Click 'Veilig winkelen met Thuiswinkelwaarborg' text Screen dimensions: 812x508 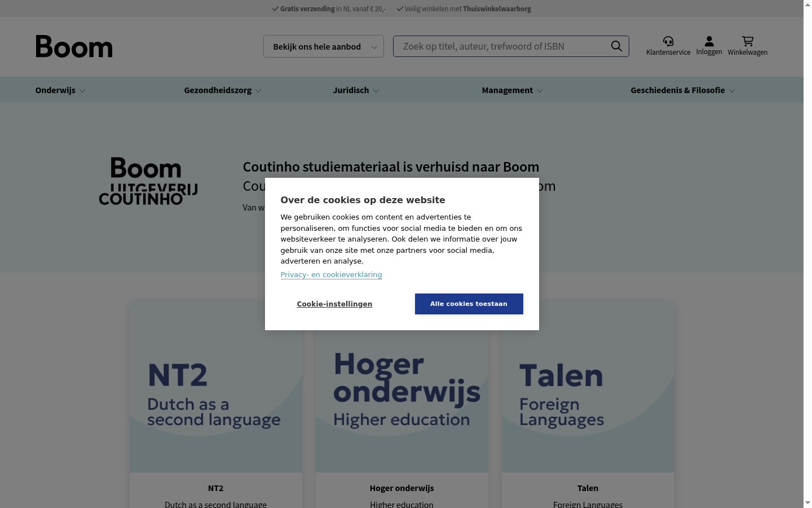(x=464, y=8)
